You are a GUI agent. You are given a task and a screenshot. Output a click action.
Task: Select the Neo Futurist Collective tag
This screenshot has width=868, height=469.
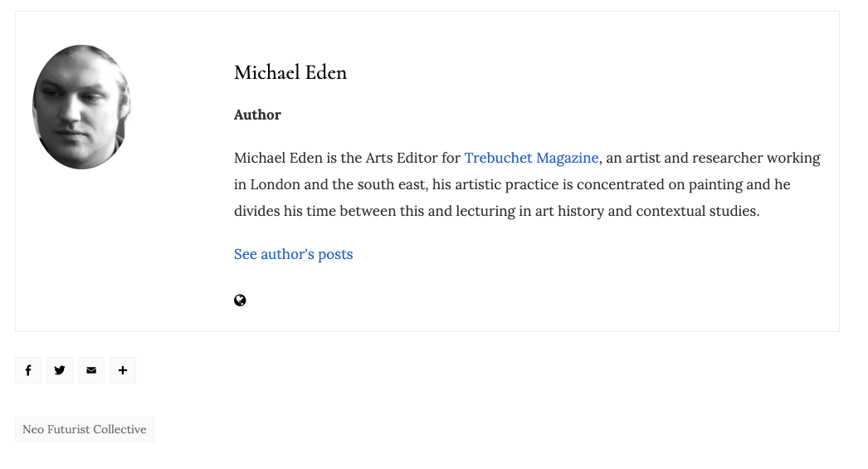coord(85,429)
